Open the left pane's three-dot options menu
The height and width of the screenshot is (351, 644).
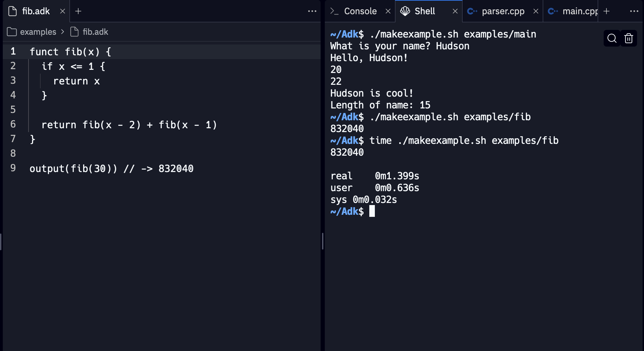(x=312, y=11)
